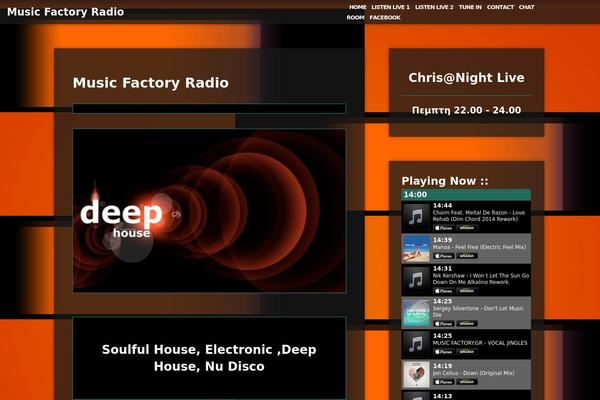Go to LISTEN LIVE 2 in navigation
This screenshot has width=600, height=400.
tap(434, 7)
